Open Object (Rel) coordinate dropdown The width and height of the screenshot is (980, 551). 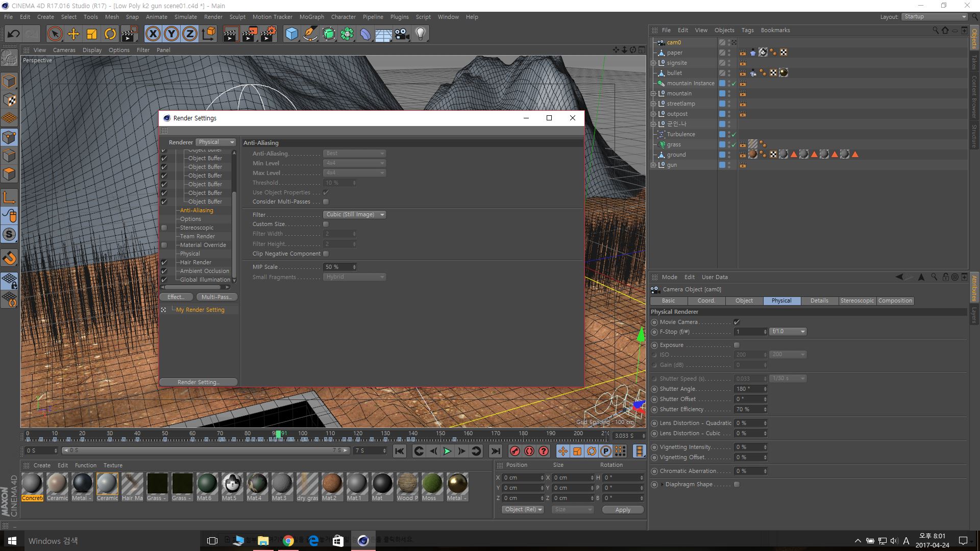pyautogui.click(x=523, y=510)
